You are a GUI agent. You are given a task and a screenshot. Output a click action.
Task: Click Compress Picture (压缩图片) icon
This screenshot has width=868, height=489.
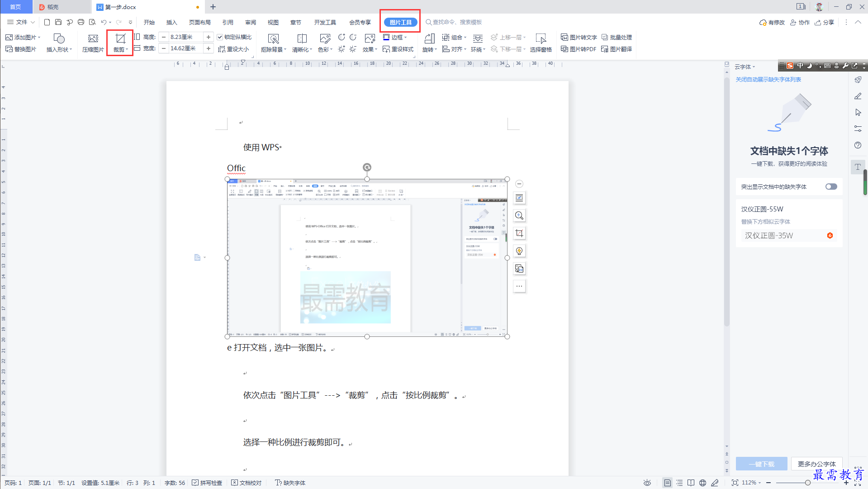(93, 38)
